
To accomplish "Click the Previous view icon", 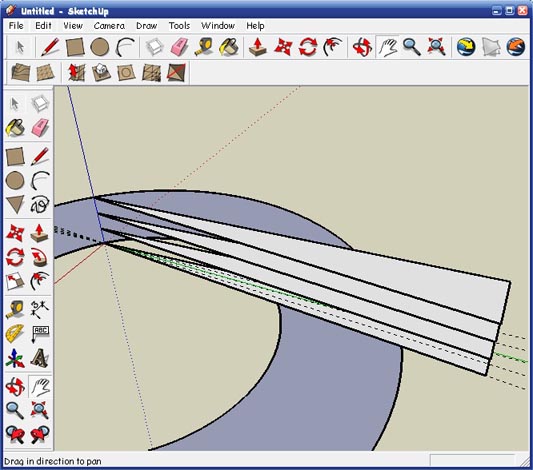I will [15, 435].
